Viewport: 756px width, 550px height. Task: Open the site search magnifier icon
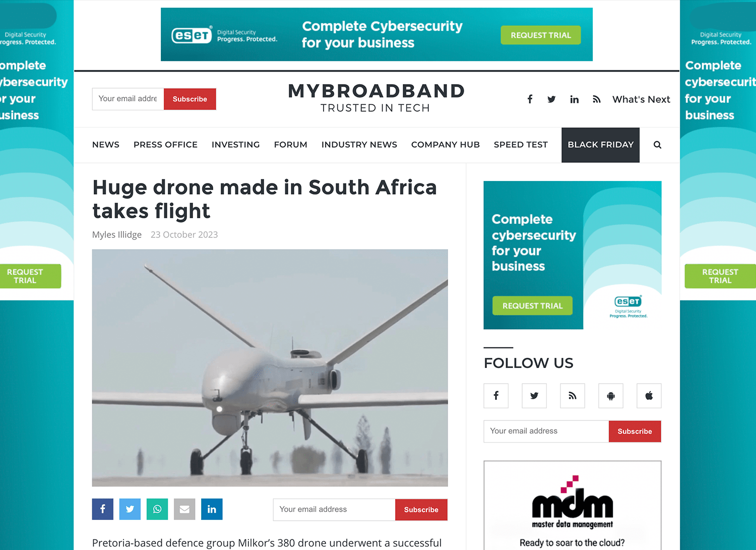tap(657, 145)
